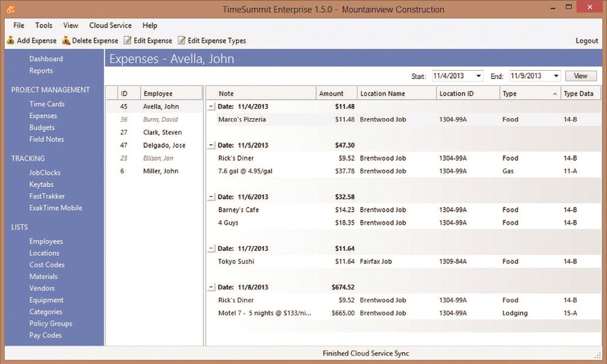Collapse the Date 11/8/2013 expense group

click(x=211, y=287)
